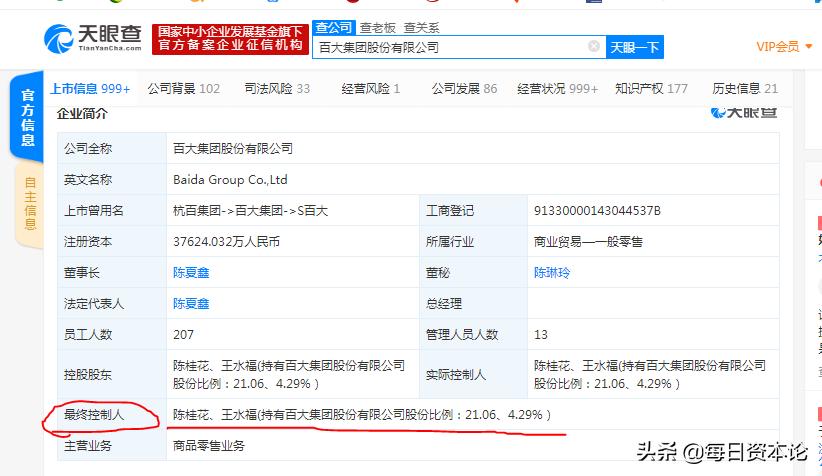Screen dimensions: 822x476
Task: Click employee count value 207
Action: (x=183, y=334)
